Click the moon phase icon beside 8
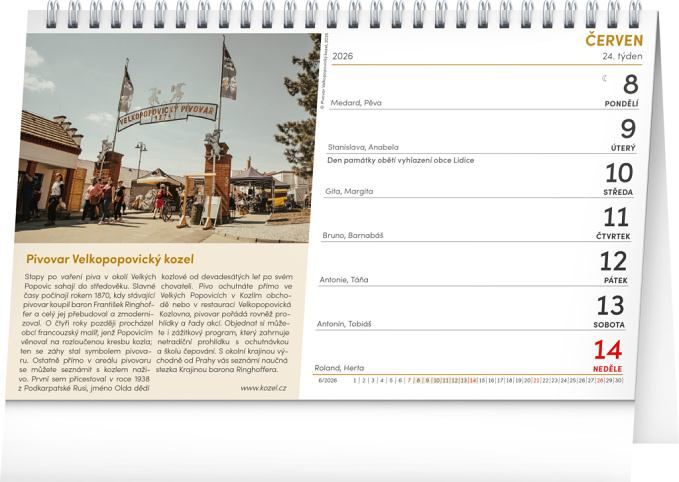 604,79
